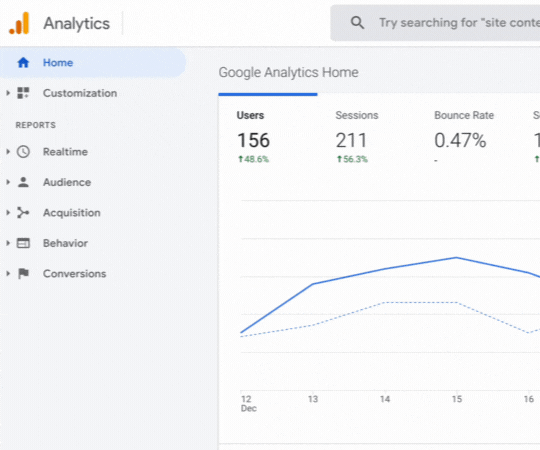The width and height of the screenshot is (540, 450).
Task: Click the Behavior window icon
Action: [x=23, y=243]
